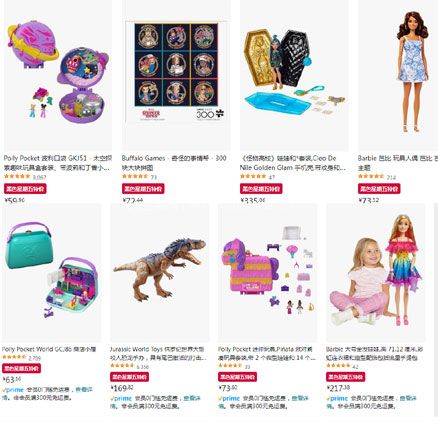438x430 pixels.
Task: Click review count next to Cleo De Nile stars
Action: pyautogui.click(x=272, y=177)
